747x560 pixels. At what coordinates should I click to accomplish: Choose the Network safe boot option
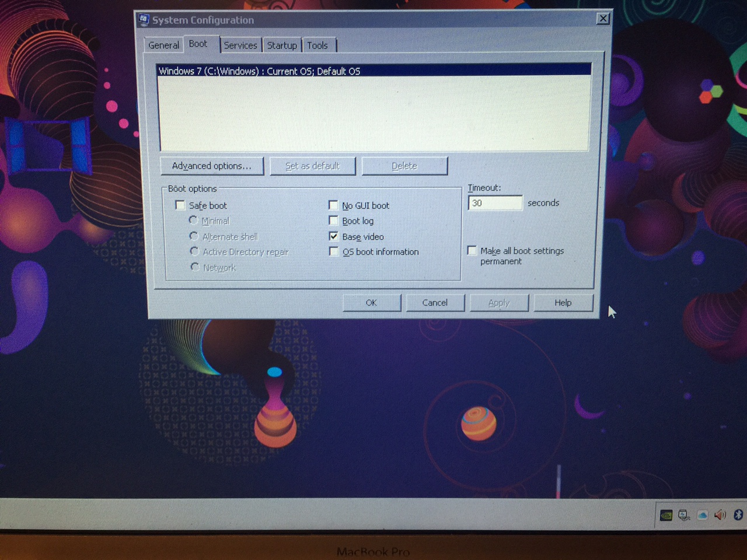195,266
